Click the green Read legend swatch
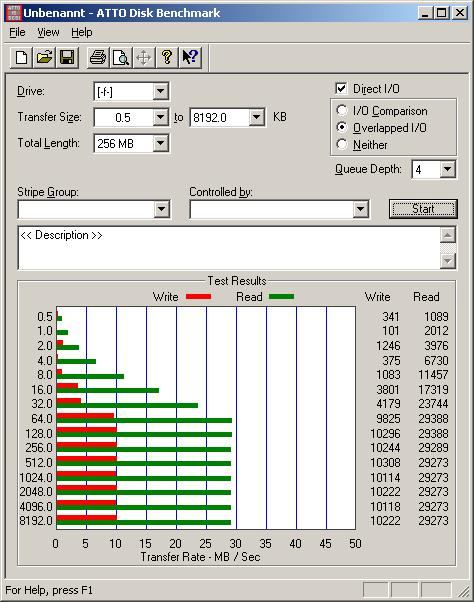The image size is (474, 602). tap(281, 296)
